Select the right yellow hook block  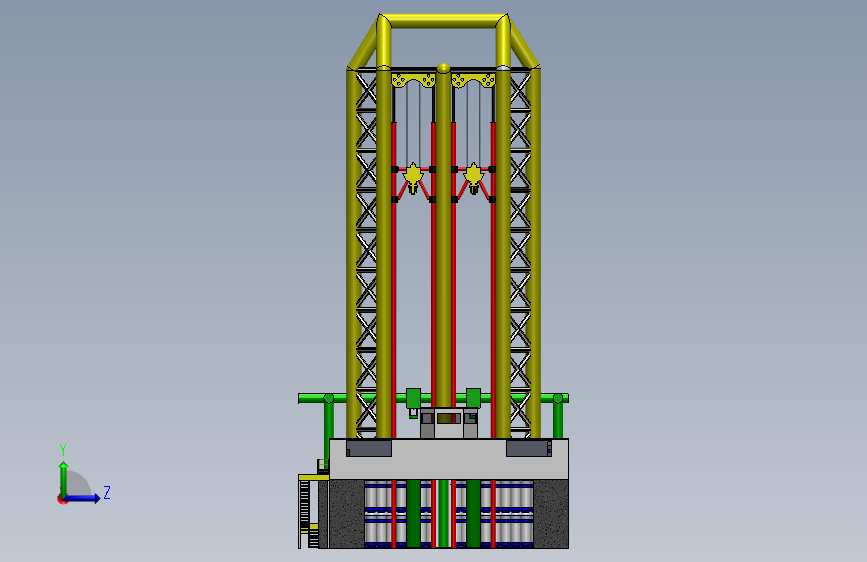click(473, 178)
